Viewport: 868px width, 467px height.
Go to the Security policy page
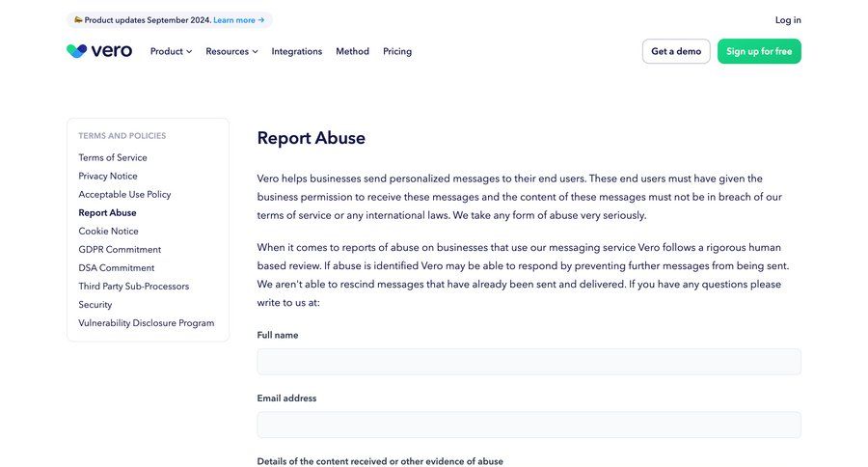coord(95,304)
